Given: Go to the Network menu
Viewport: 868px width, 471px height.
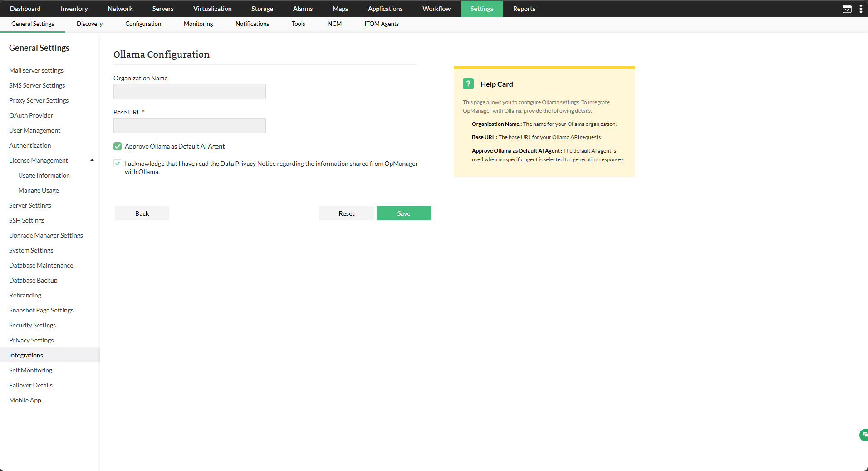Looking at the screenshot, I should [120, 9].
